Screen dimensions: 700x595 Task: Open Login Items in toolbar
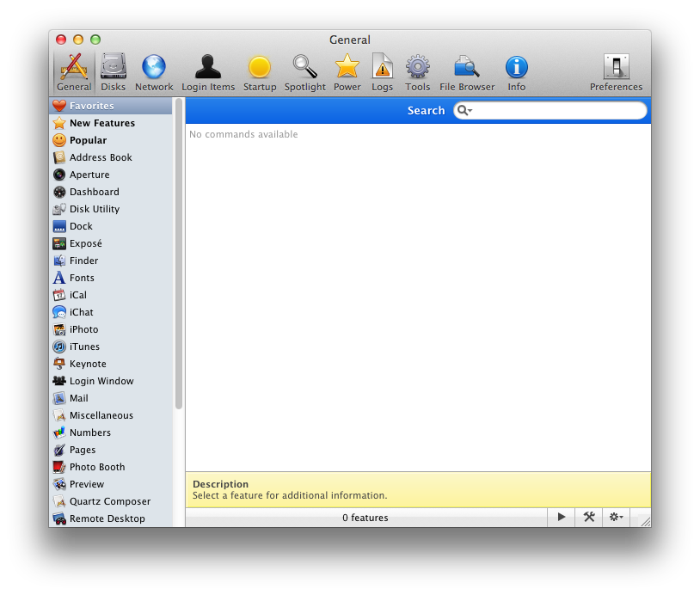[x=208, y=72]
